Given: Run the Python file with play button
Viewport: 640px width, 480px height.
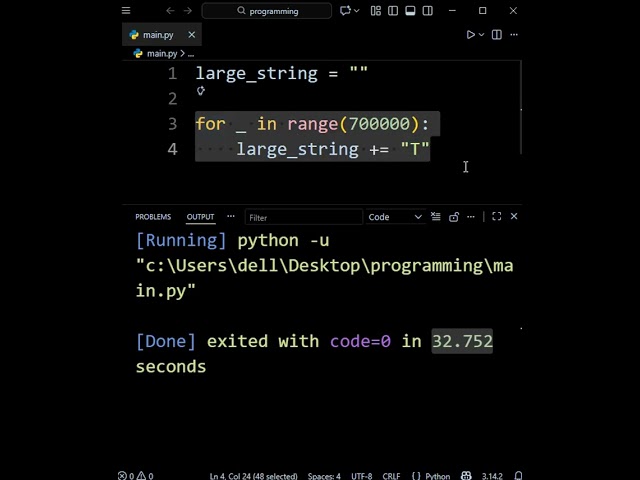Looking at the screenshot, I should point(471,35).
